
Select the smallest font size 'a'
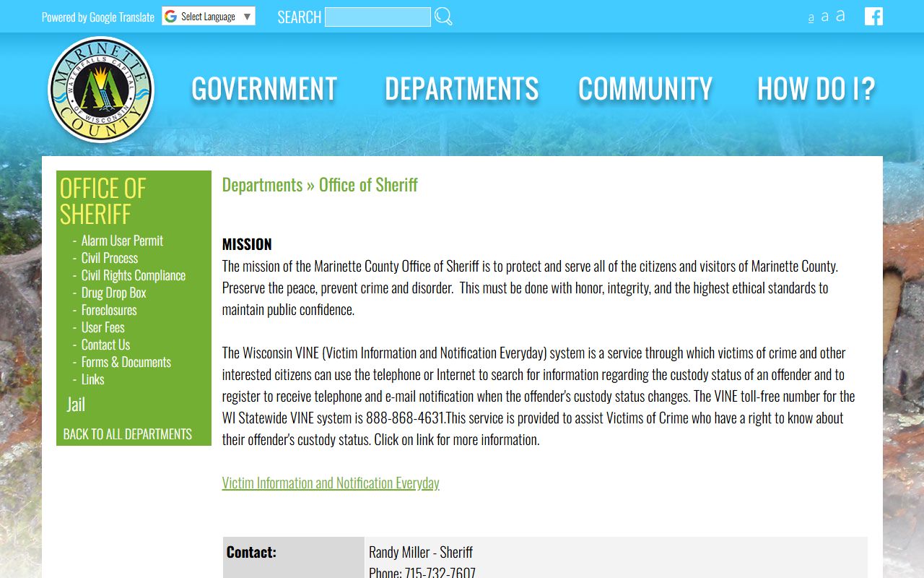click(x=811, y=18)
